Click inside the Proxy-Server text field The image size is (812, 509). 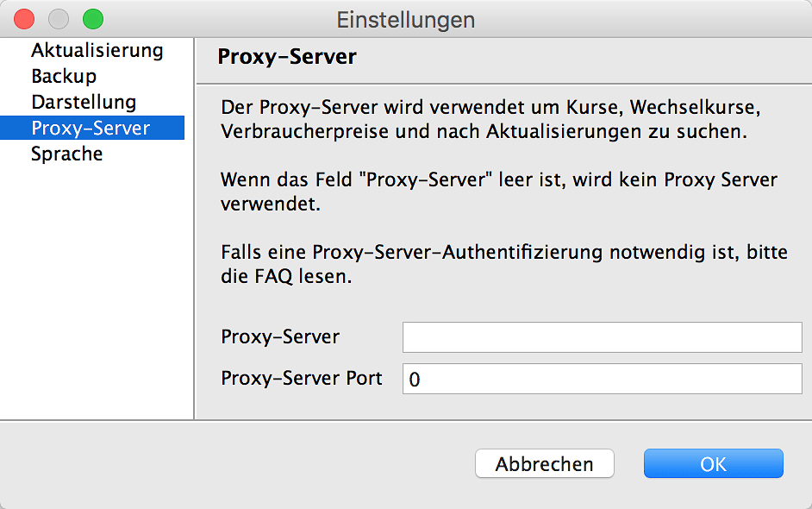pos(602,336)
